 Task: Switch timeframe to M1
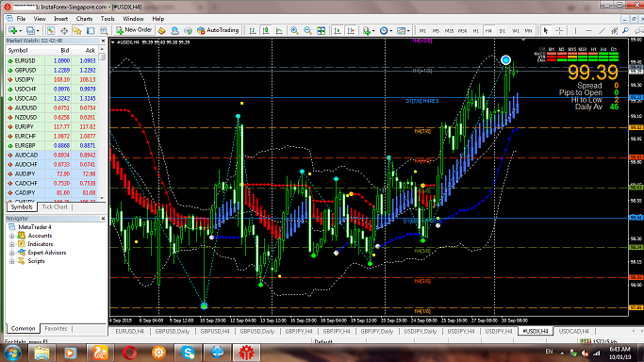click(x=422, y=31)
